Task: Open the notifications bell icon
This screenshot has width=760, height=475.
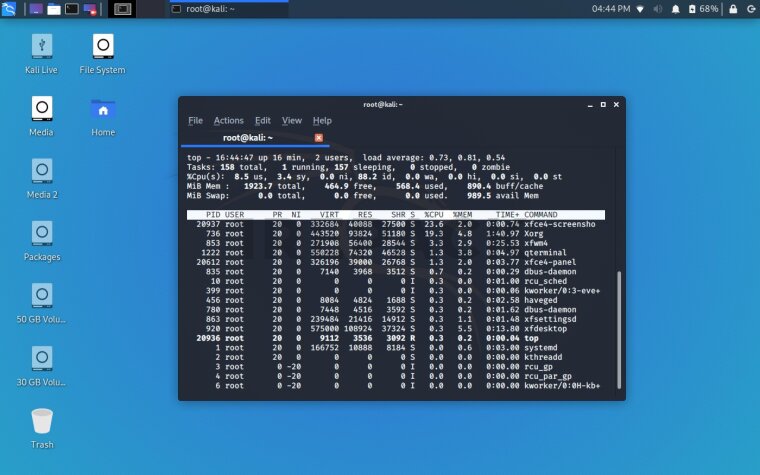Action: (676, 9)
